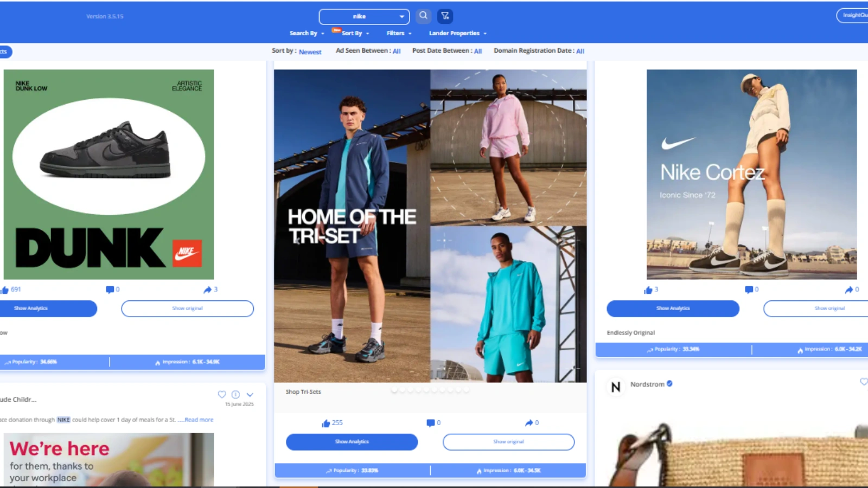The image size is (868, 488).
Task: Click Read more on donation ad text
Action: 199,420
